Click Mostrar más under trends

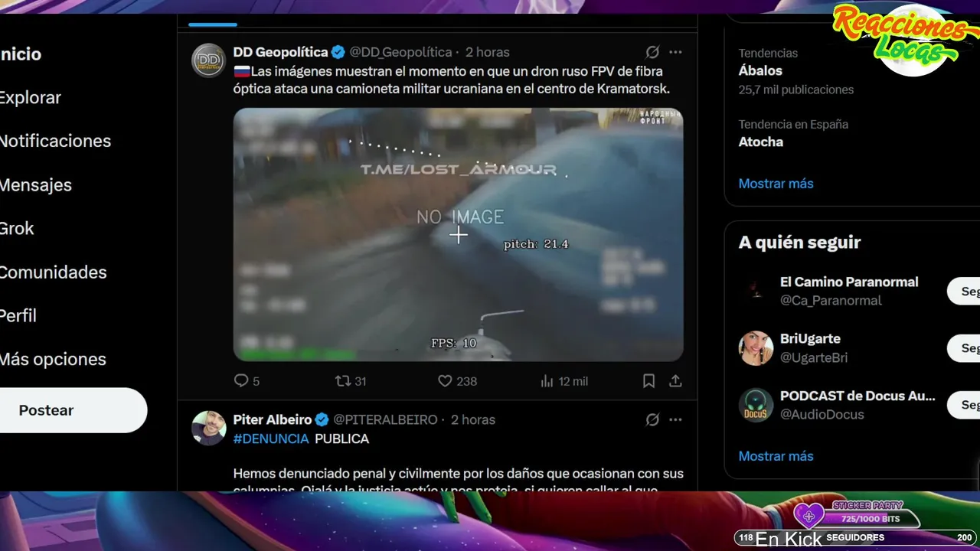tap(776, 184)
